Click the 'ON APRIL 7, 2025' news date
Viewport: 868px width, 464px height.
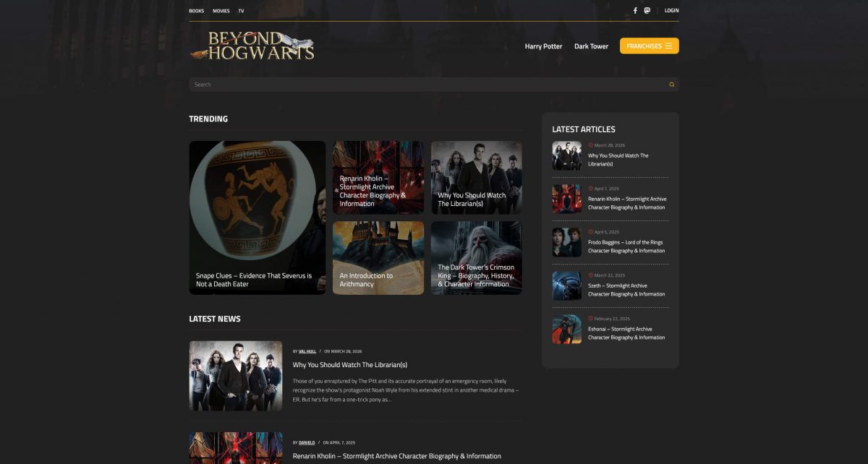[x=339, y=442]
